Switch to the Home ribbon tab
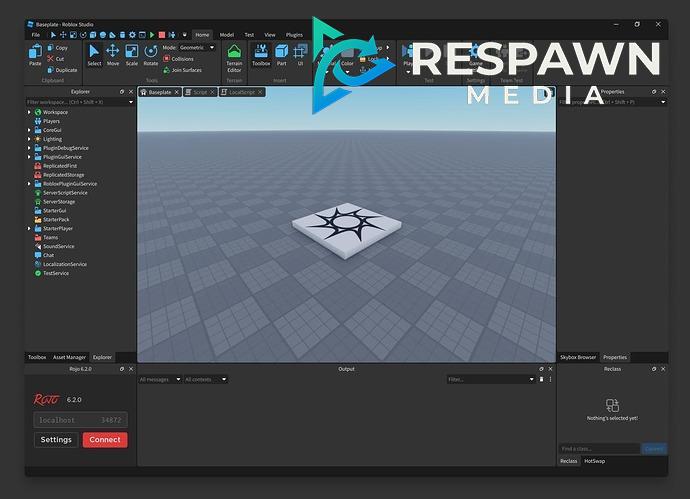The height and width of the screenshot is (499, 690). [202, 35]
